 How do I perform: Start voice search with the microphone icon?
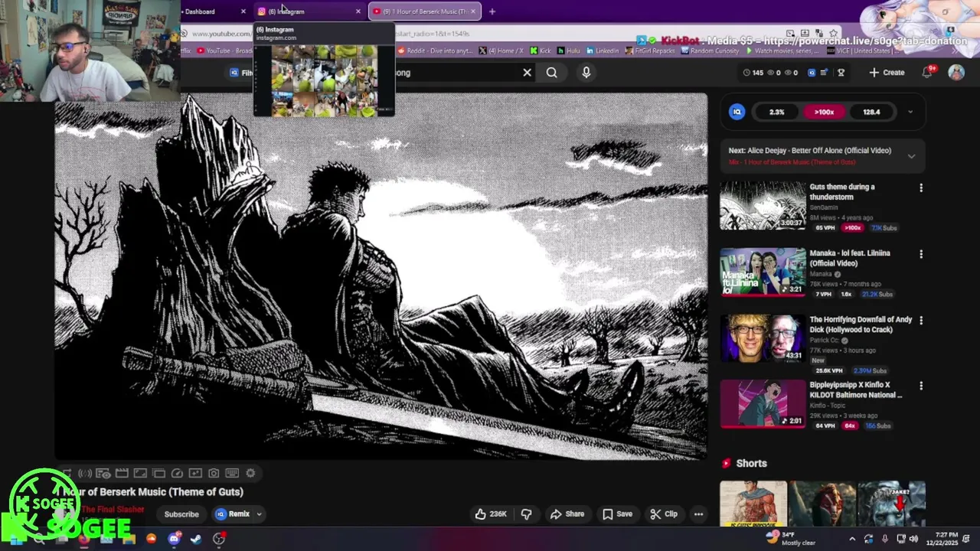coord(586,73)
